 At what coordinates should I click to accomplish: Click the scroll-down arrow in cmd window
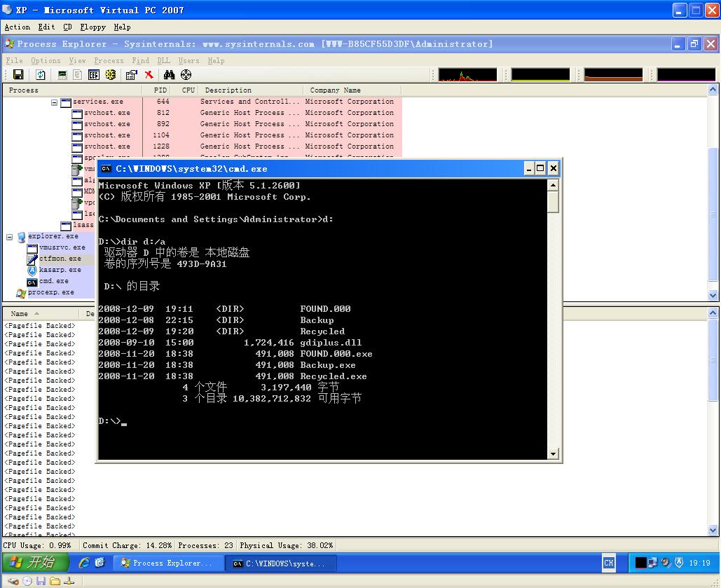553,453
